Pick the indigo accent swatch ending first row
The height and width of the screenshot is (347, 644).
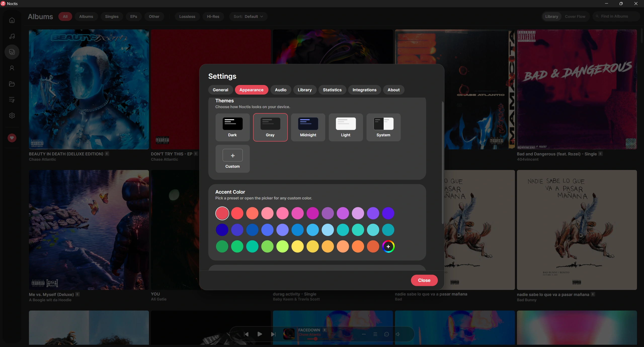[x=388, y=213]
